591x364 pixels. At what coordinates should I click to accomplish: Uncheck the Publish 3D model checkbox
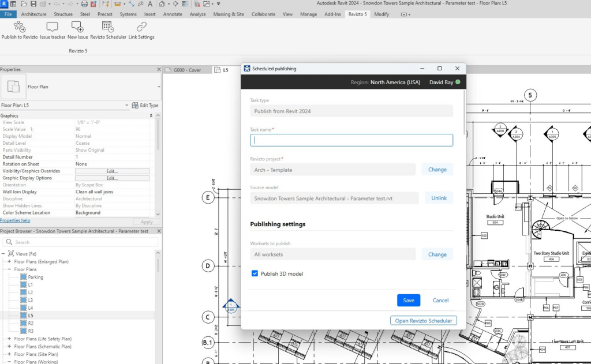coord(255,273)
